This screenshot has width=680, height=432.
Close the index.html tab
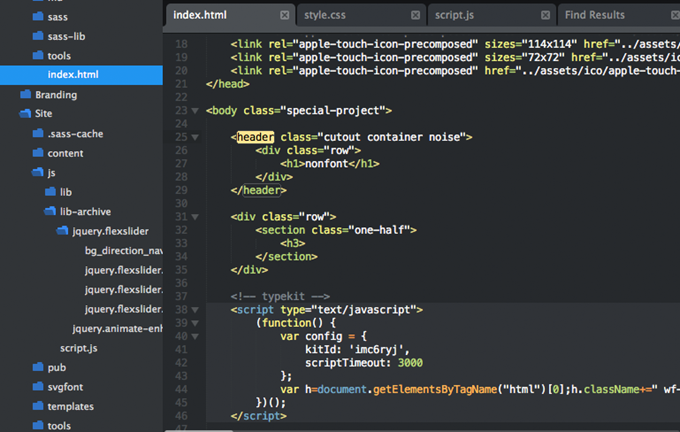coord(285,15)
